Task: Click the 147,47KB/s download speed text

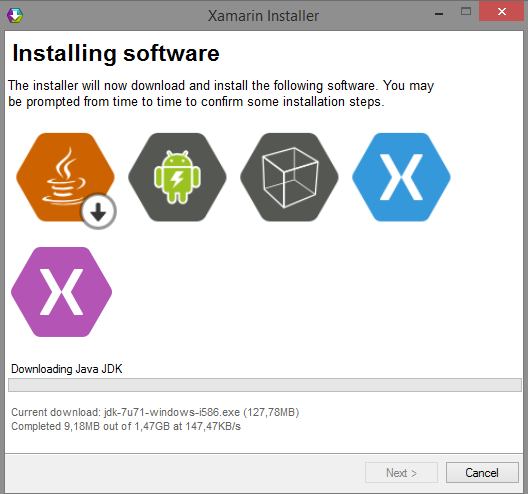Action: point(213,426)
